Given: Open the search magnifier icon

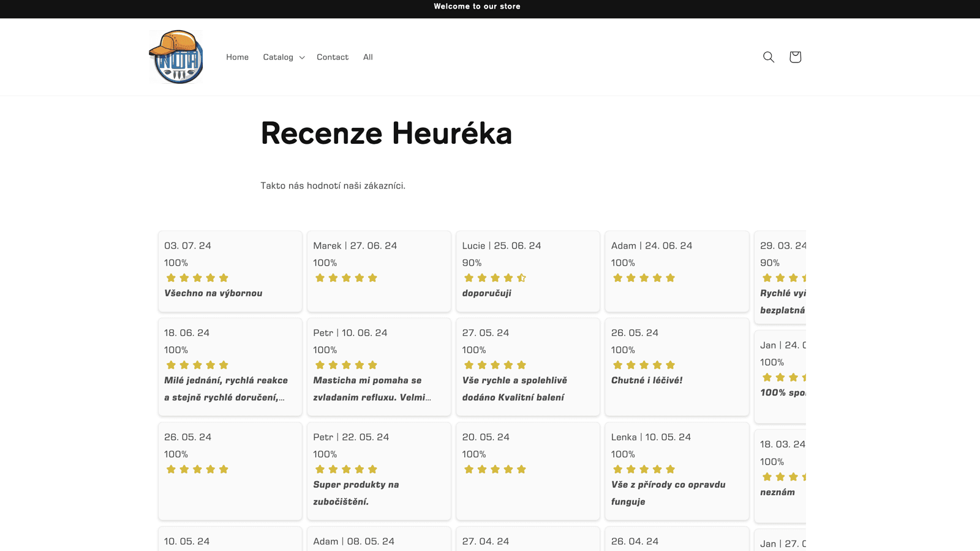Looking at the screenshot, I should pos(768,57).
